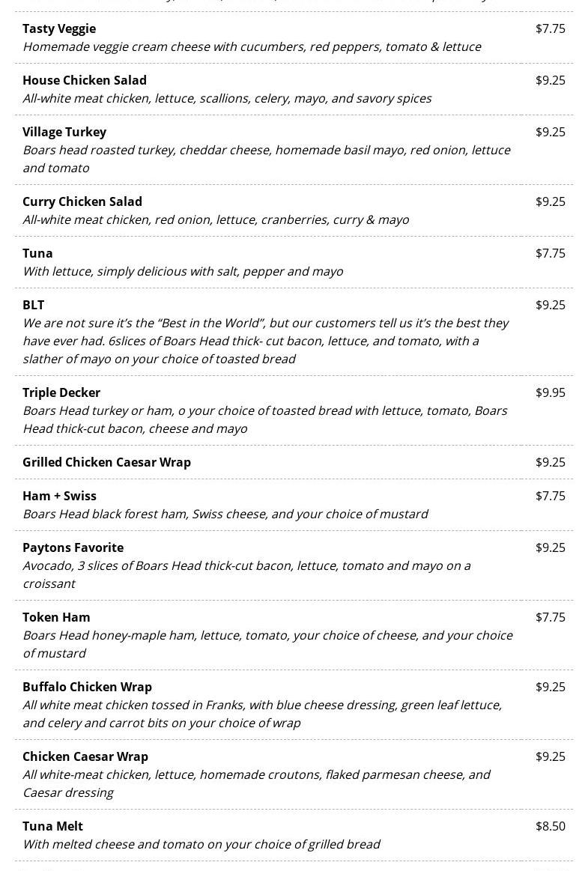Viewport: 588px width, 871px height.
Task: Click the Paytons Favorite avocado description
Action: pos(246,574)
